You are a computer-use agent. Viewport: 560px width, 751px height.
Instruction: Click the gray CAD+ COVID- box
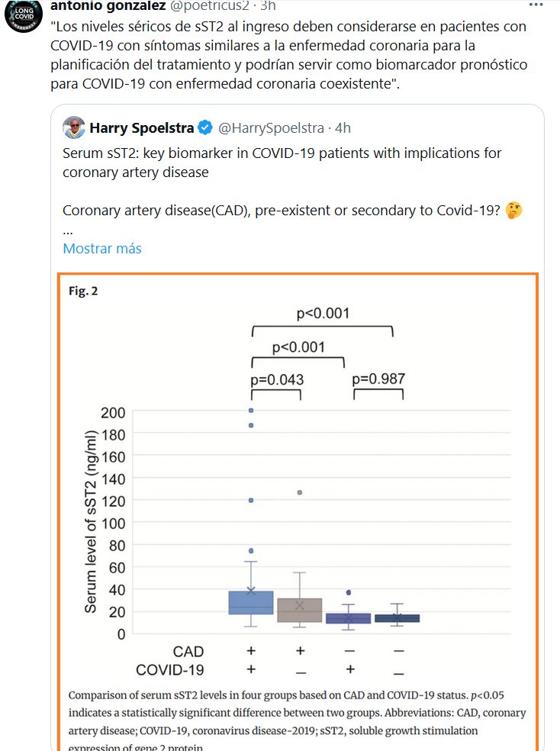[299, 610]
